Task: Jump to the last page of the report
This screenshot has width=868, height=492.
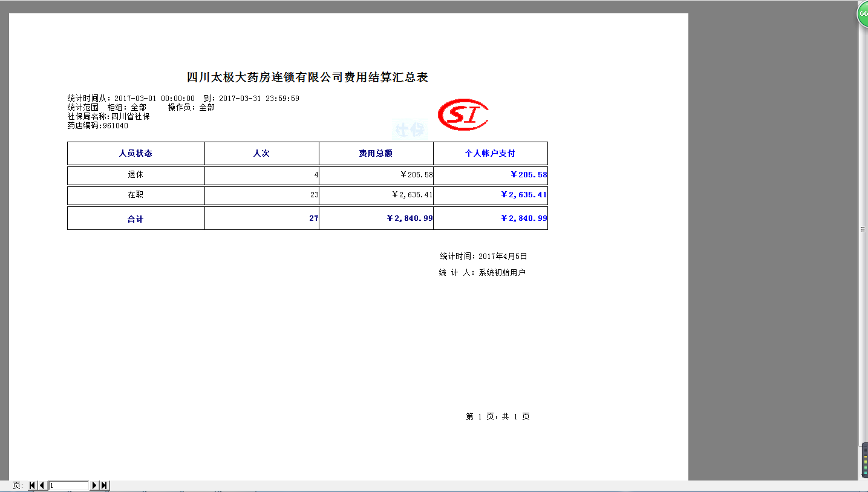Action: 104,485
